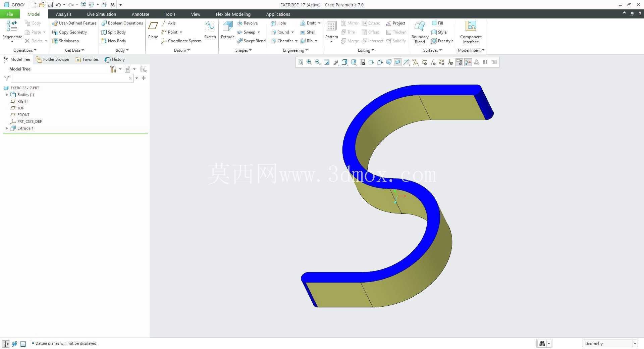Image resolution: width=644 pixels, height=349 pixels.
Task: Click the Split Body button
Action: coord(113,32)
